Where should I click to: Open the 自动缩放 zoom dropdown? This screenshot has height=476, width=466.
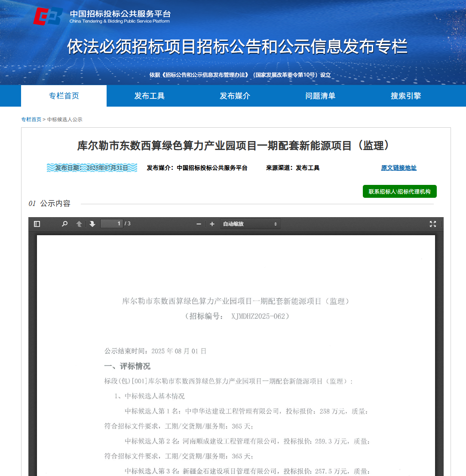(250, 224)
